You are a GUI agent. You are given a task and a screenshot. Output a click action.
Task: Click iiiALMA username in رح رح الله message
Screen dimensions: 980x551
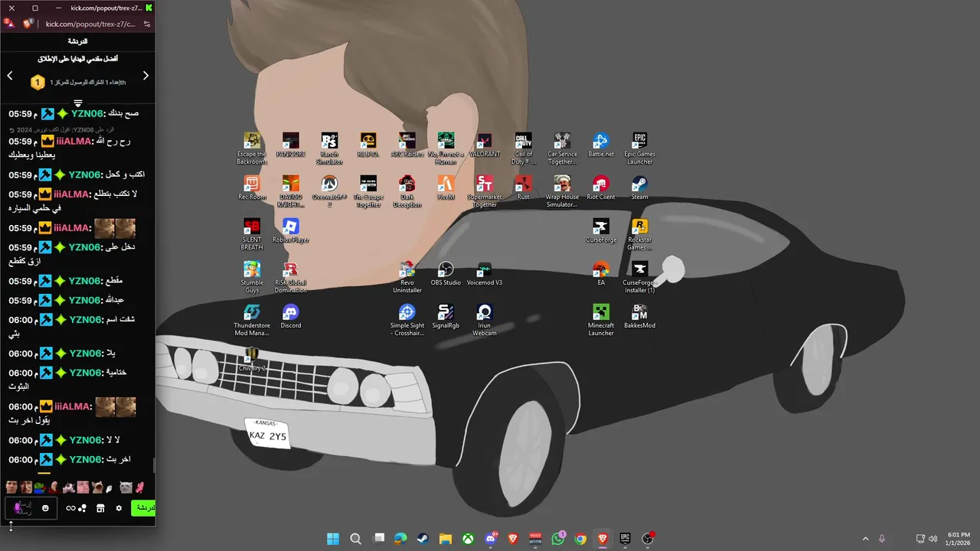73,142
